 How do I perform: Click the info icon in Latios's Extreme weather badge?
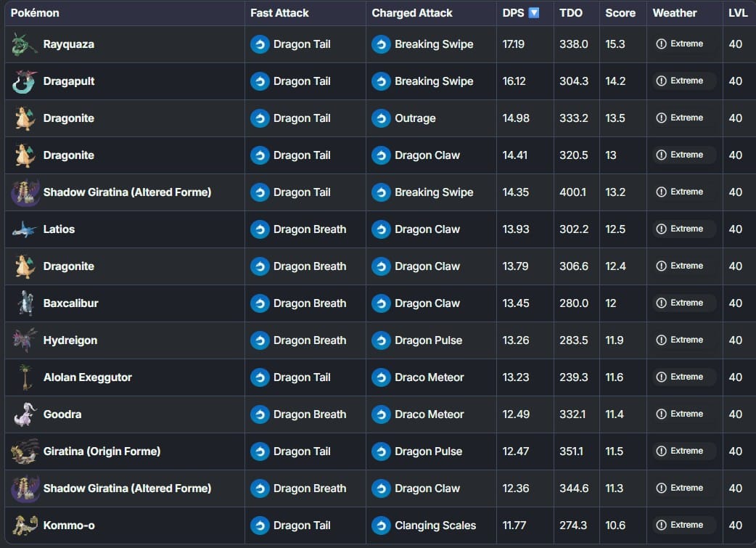[x=662, y=229]
